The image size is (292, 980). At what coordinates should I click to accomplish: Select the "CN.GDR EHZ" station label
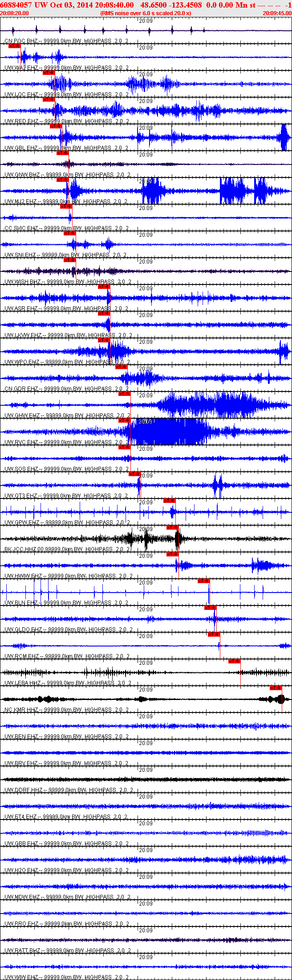[21, 389]
